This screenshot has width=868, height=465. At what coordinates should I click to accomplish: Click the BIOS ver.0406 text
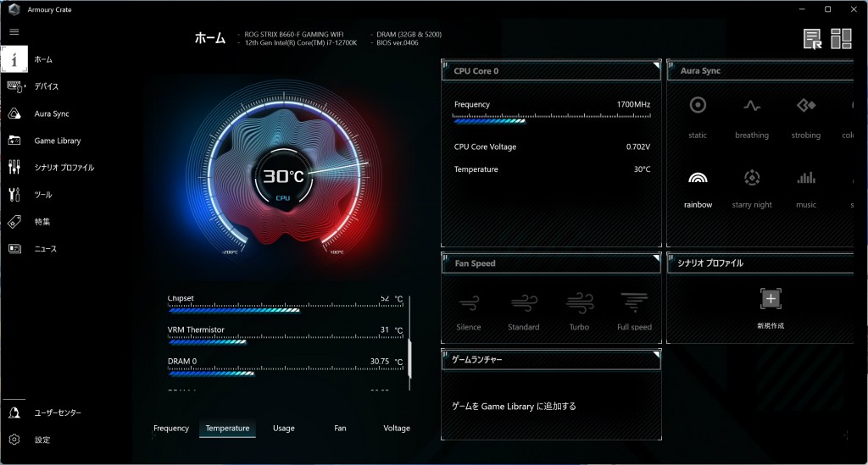point(398,42)
